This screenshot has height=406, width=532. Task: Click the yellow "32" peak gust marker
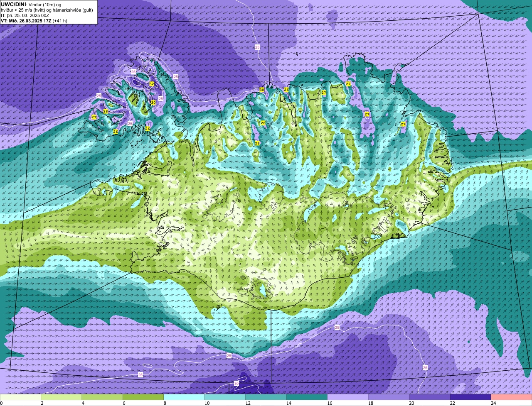(151, 84)
